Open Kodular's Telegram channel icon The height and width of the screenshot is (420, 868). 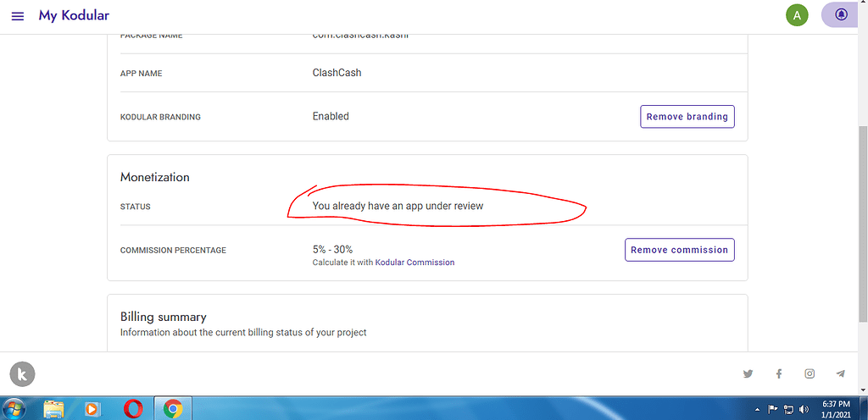tap(840, 373)
